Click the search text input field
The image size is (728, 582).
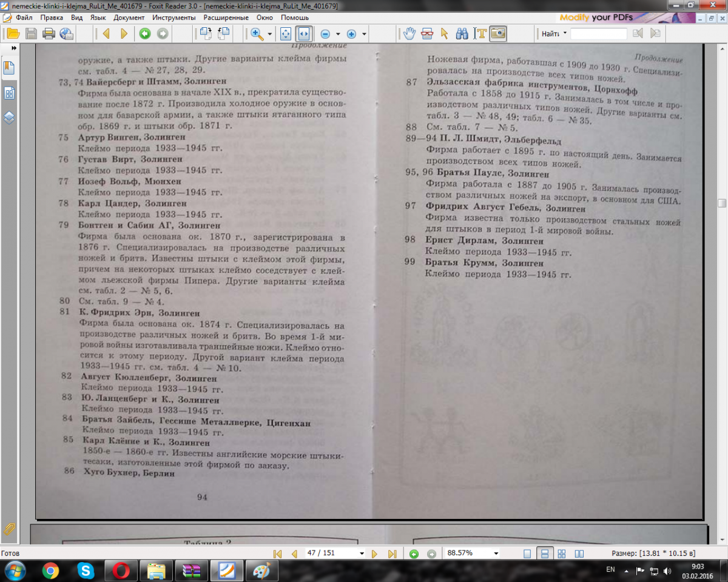[598, 34]
